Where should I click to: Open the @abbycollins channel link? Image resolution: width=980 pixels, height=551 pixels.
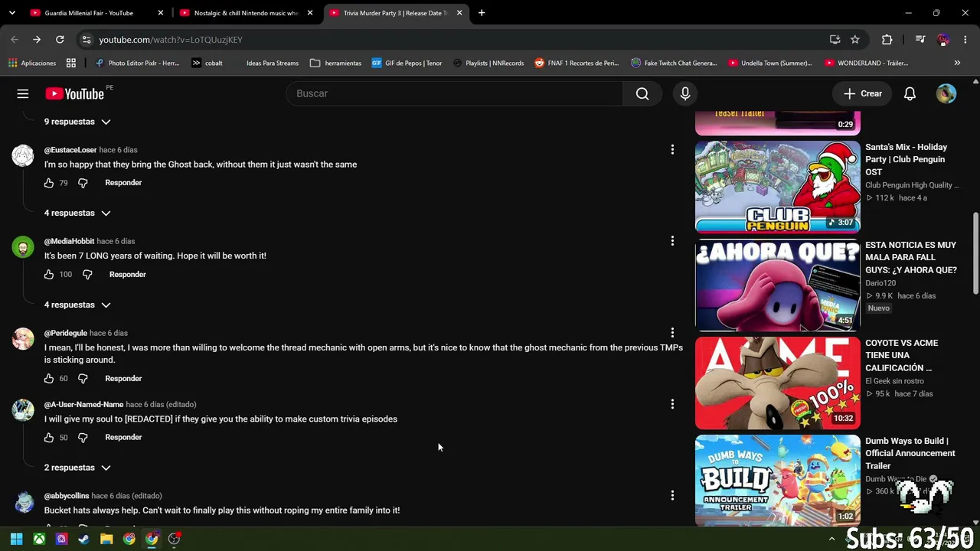coord(67,496)
